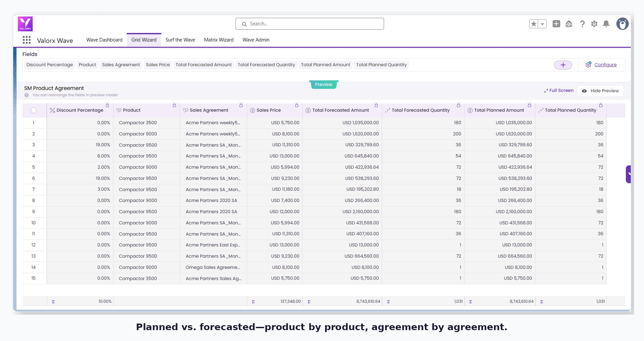Screen dimensions: 644x341
Task: Click the USD 2,160,000.00 forecasted amount cell
Action: click(x=342, y=212)
